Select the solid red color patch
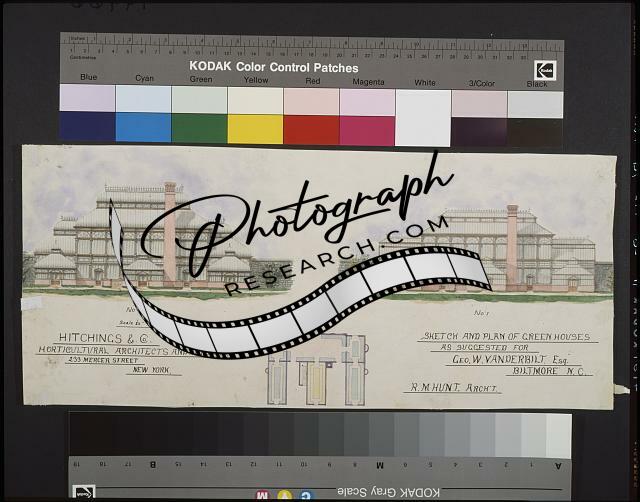This screenshot has width=640, height=502. point(311,130)
